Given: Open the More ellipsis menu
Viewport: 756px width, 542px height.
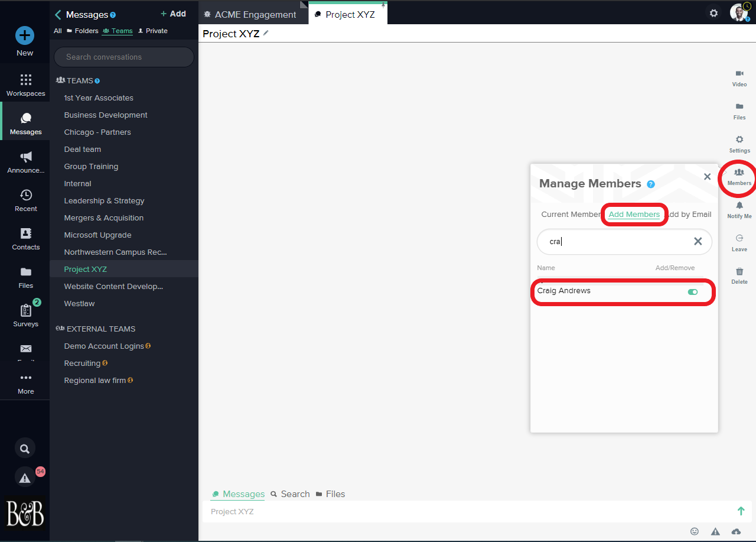Looking at the screenshot, I should click(26, 378).
